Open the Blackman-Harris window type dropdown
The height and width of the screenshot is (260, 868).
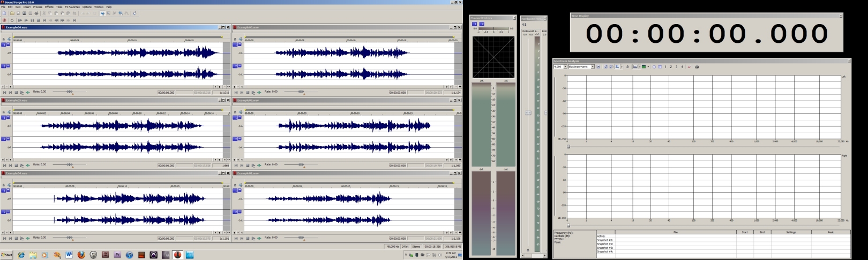(x=593, y=67)
